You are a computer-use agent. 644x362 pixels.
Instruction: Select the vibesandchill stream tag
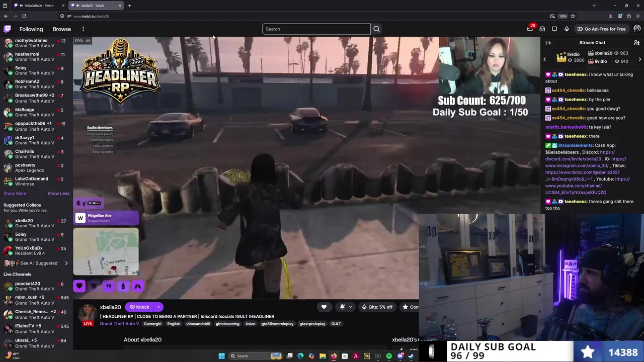198,324
